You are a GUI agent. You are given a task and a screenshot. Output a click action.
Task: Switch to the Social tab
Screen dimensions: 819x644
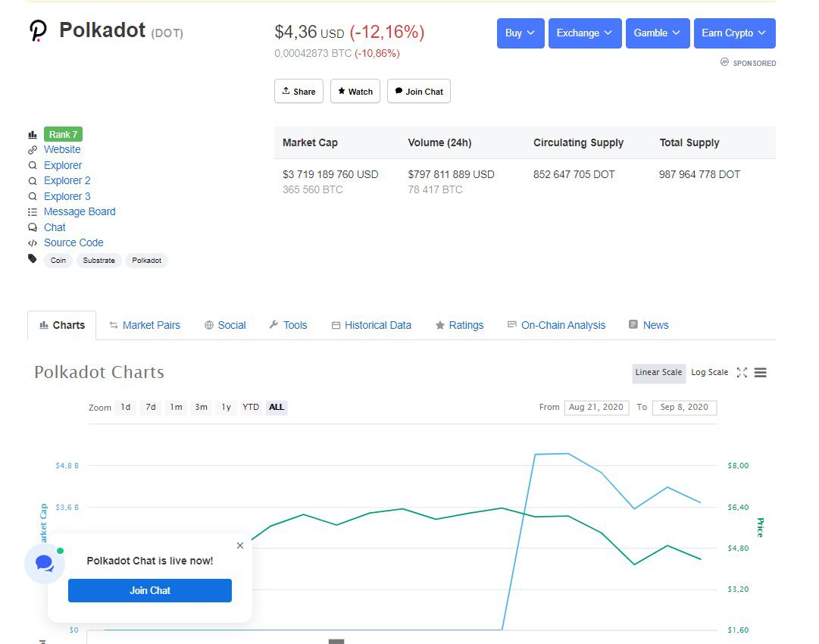[225, 325]
